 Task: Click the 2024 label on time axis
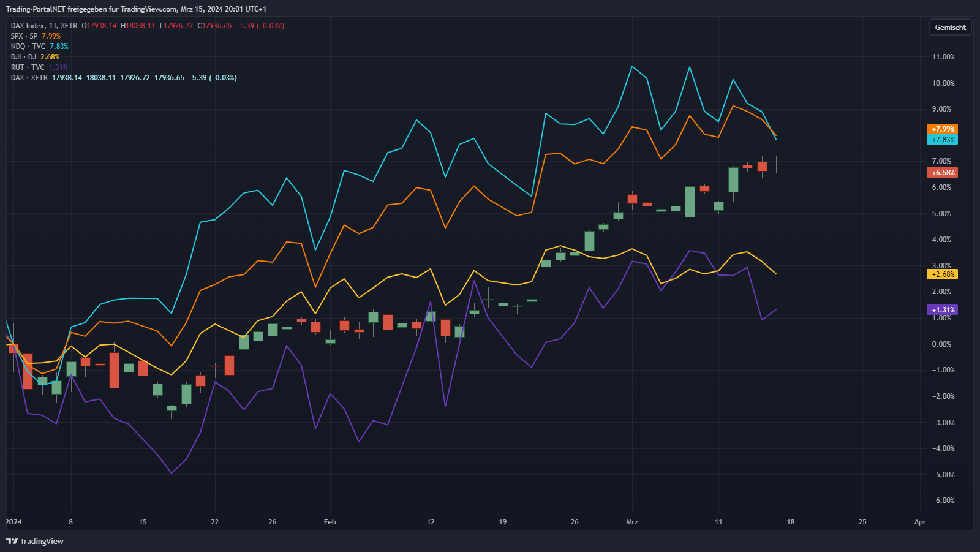[13, 522]
